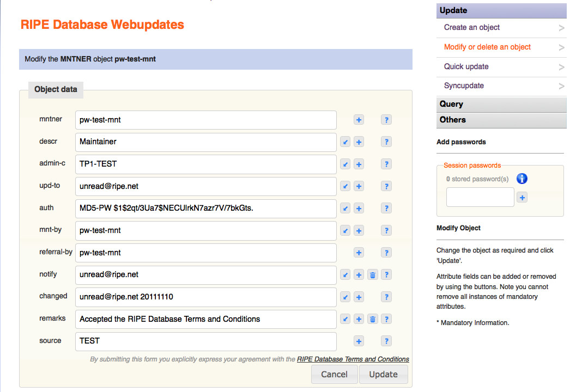Open the Create an object menu item
576x392 pixels.
click(x=472, y=27)
